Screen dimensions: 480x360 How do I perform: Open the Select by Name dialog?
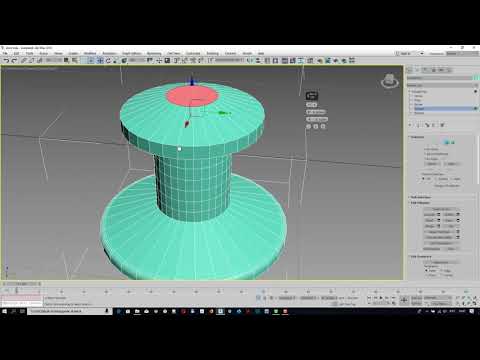(x=74, y=60)
